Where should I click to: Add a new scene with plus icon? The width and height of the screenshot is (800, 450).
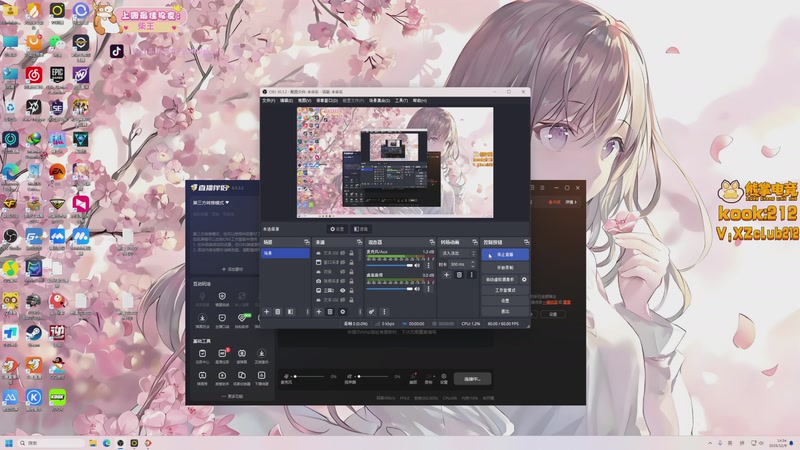click(x=266, y=312)
